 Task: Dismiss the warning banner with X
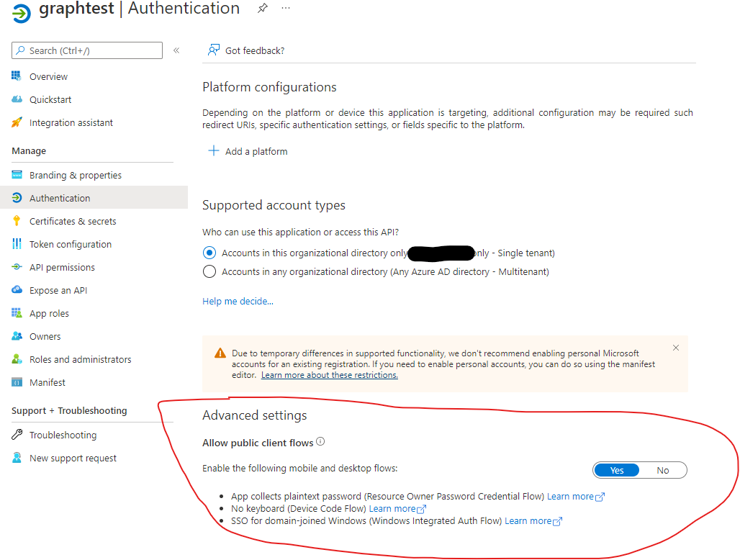pyautogui.click(x=676, y=348)
